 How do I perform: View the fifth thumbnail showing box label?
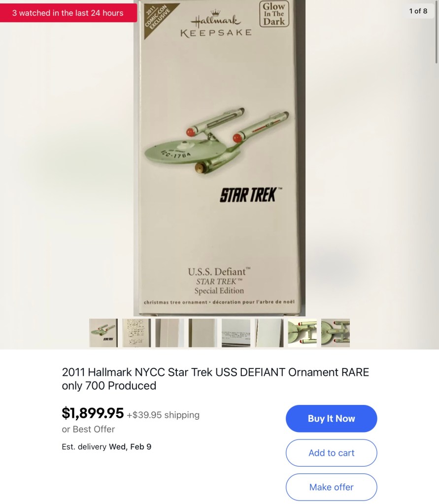236,333
